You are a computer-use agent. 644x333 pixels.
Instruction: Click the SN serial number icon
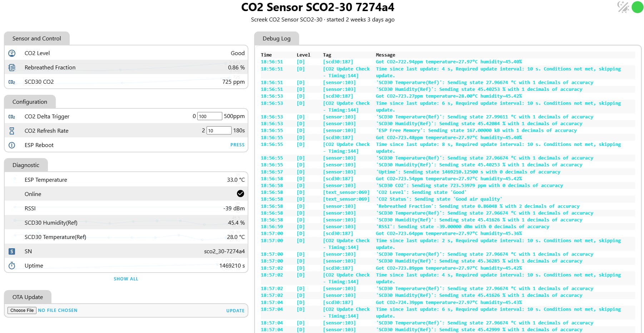12,251
